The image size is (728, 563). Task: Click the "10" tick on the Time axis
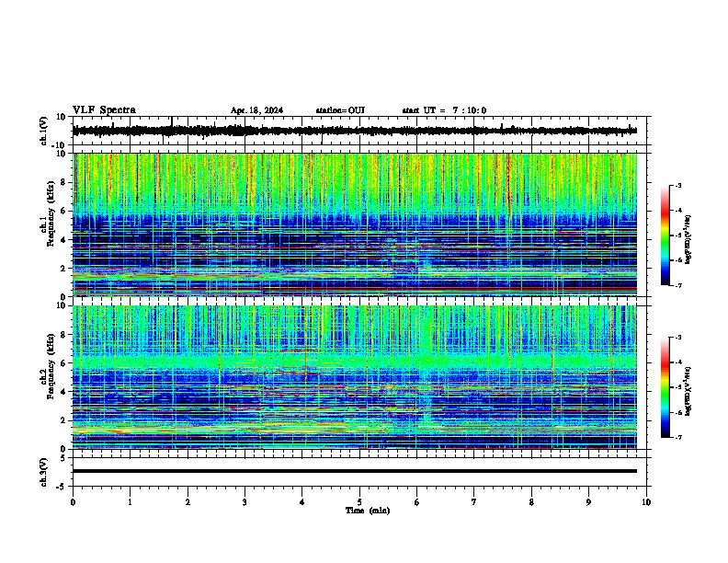pyautogui.click(x=646, y=502)
